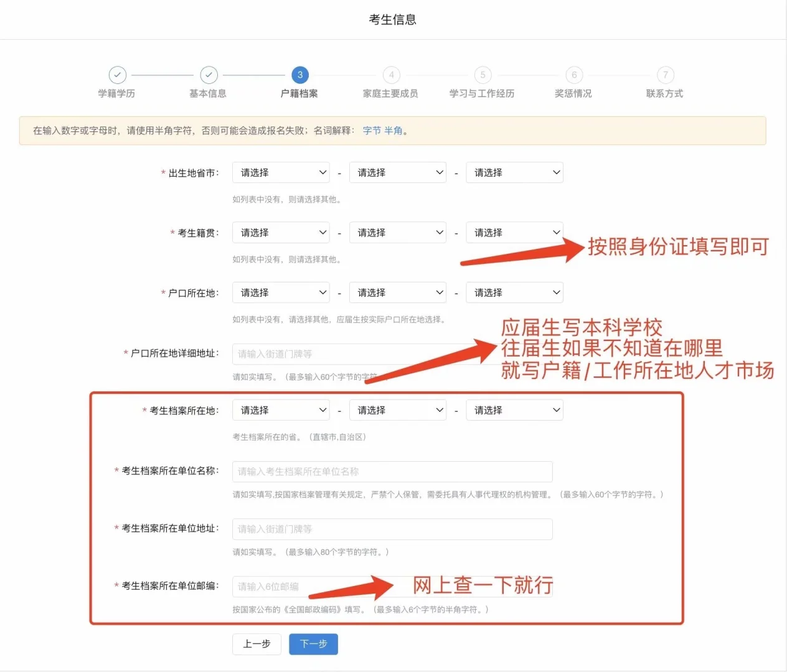Click step 4 家庭主要成员 circle icon
787x672 pixels.
point(391,75)
